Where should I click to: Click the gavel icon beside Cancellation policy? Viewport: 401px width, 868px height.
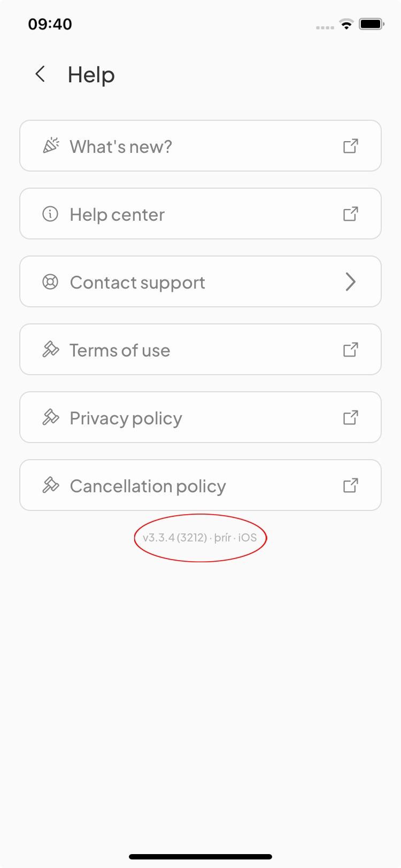(51, 485)
